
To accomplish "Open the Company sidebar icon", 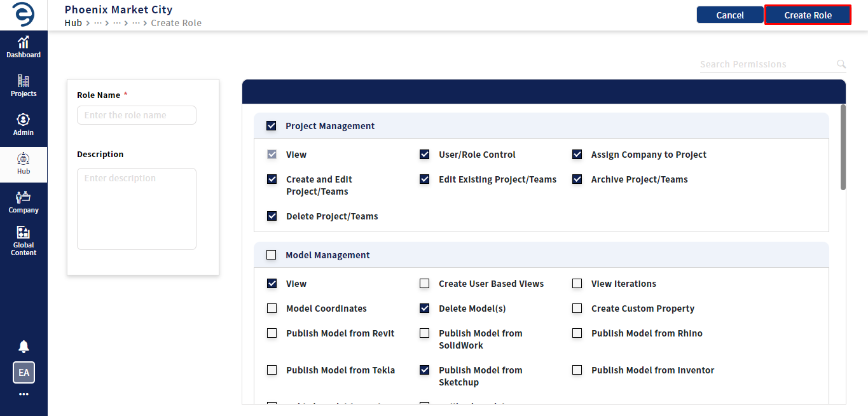I will (24, 202).
